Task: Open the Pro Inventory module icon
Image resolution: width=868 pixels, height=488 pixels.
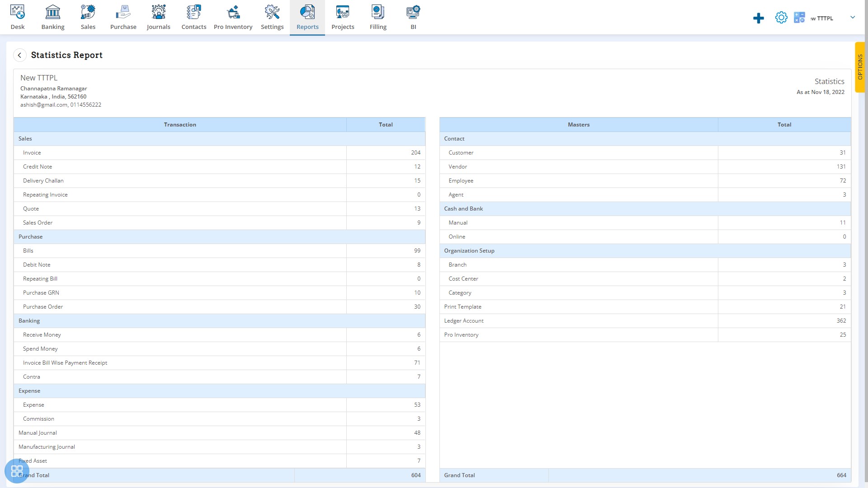Action: [x=233, y=12]
